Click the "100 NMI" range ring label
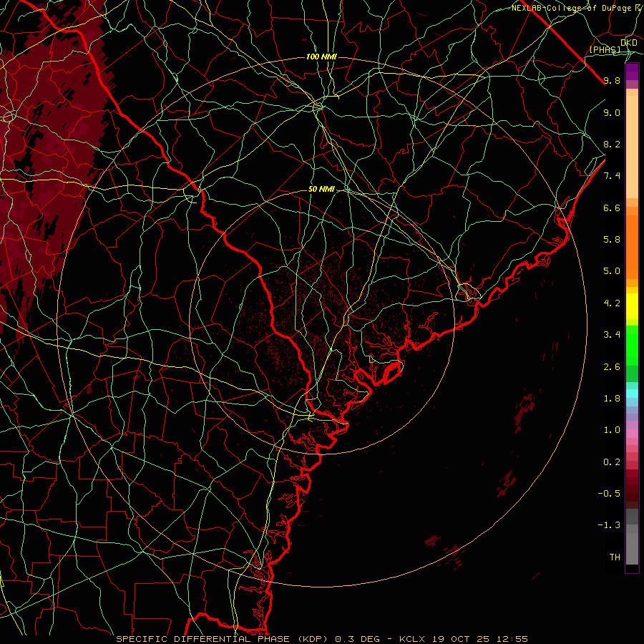644x644 pixels. point(321,57)
